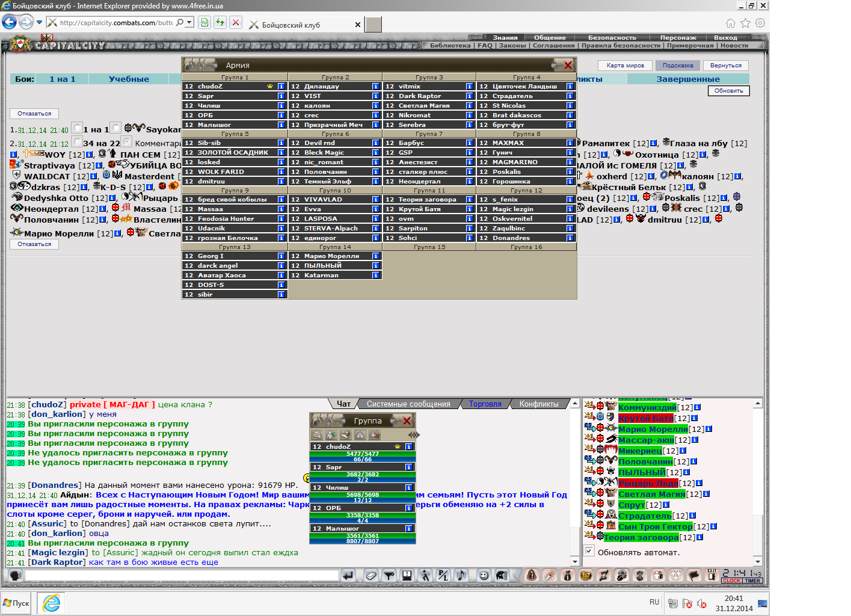Select radio button before 1 на 1 fight
The width and height of the screenshot is (851, 616).
77,128
